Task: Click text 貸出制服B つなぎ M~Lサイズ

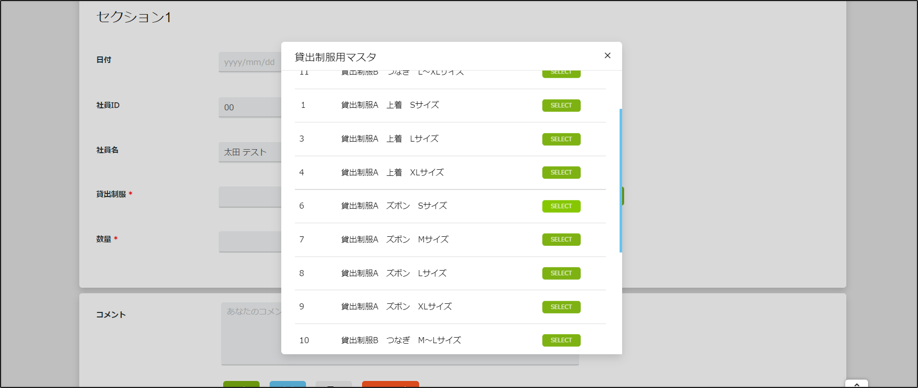Action: click(x=401, y=340)
